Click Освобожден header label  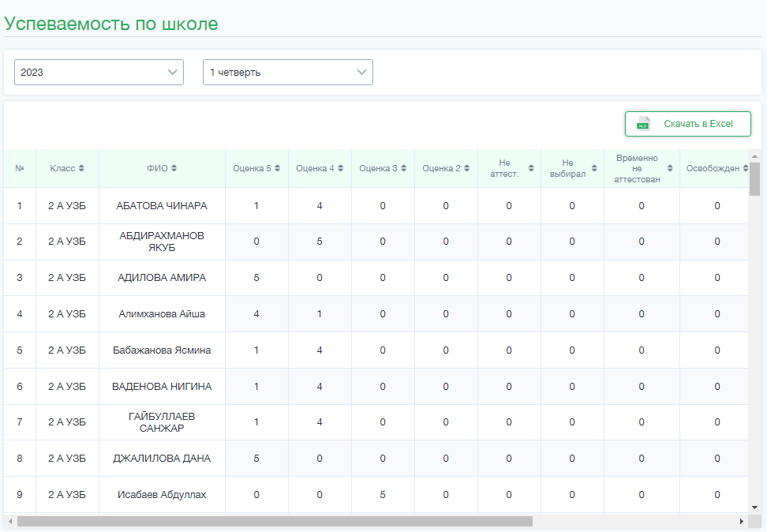[x=713, y=168]
